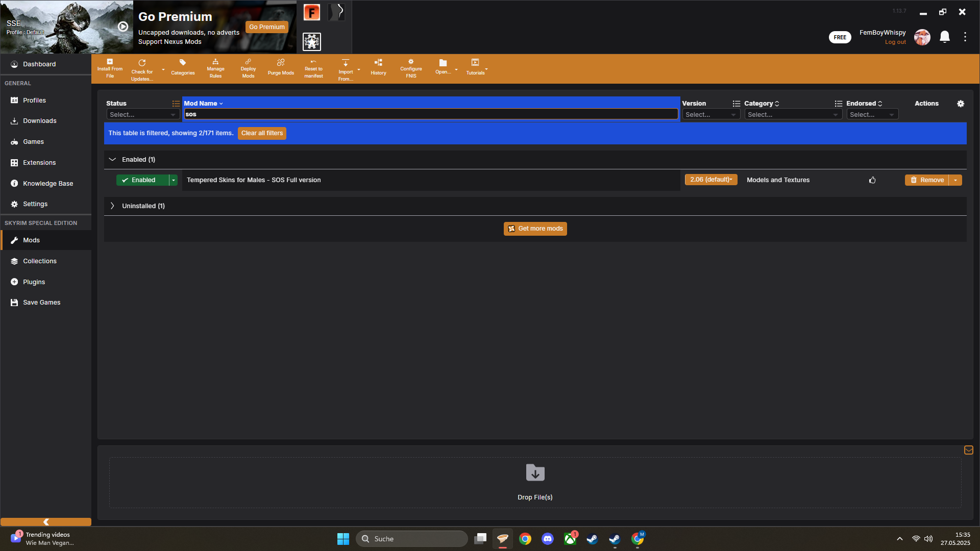Sort by Endorsed column header
980x551 pixels.
(864, 104)
